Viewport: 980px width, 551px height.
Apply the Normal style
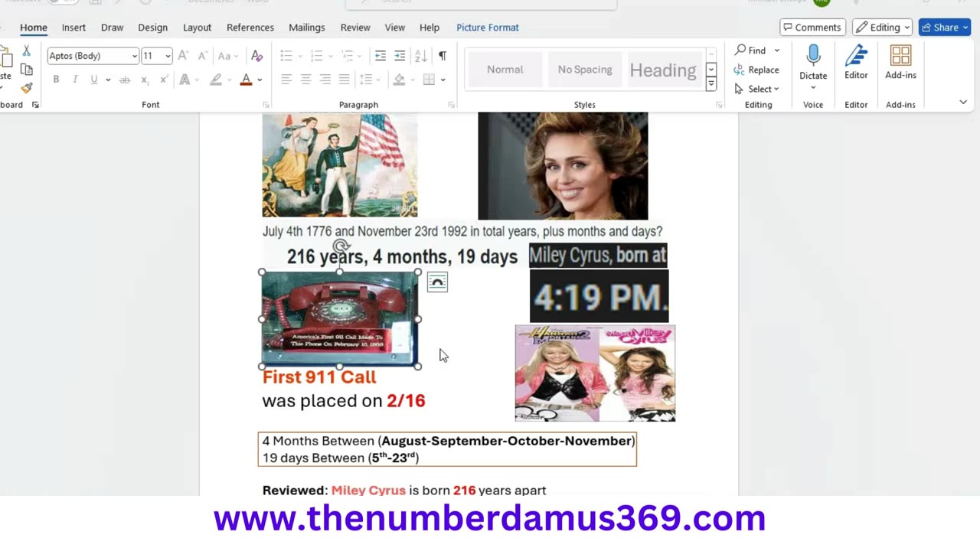click(x=505, y=70)
